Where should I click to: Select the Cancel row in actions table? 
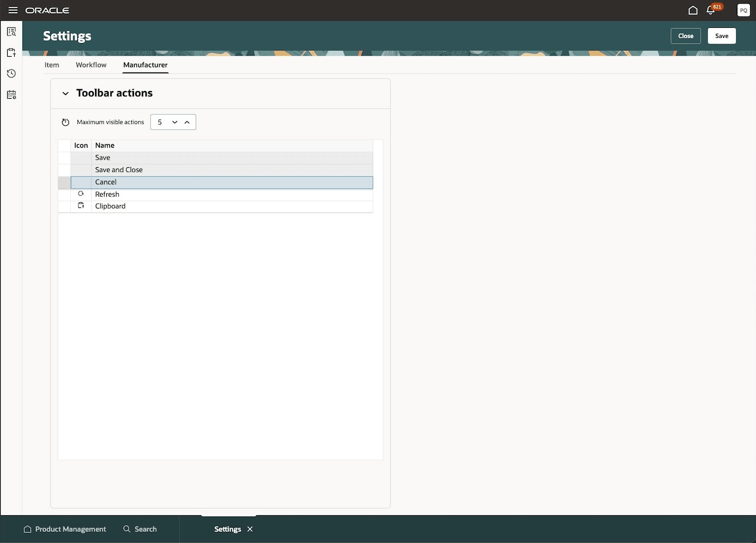click(x=221, y=183)
